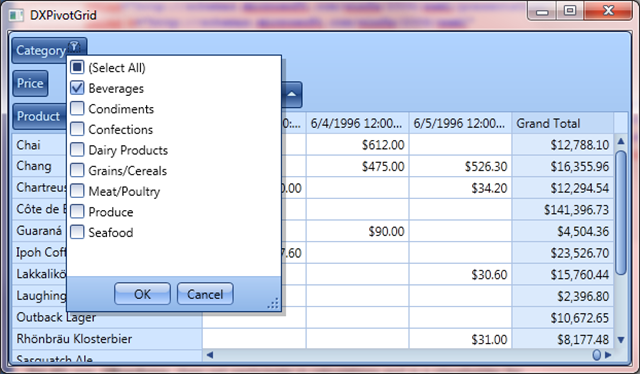This screenshot has width=640, height=374.
Task: Click the $10,672.65 grand total cell
Action: [x=563, y=318]
